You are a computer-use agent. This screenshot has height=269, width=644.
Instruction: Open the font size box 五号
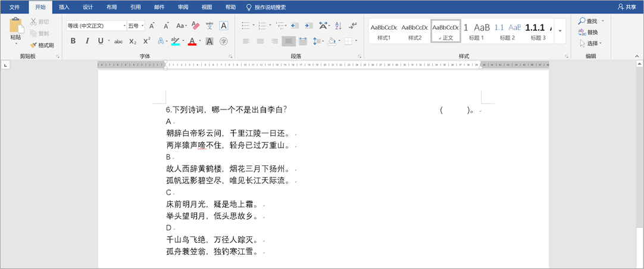click(x=136, y=26)
